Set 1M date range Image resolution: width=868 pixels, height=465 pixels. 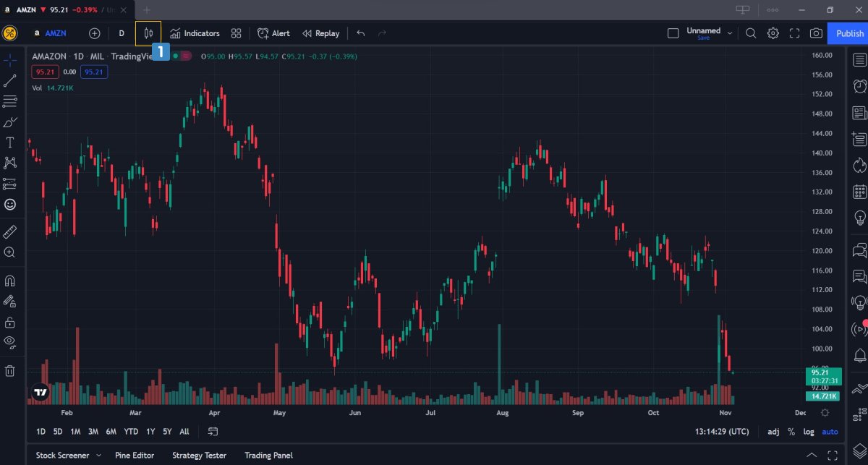point(75,432)
